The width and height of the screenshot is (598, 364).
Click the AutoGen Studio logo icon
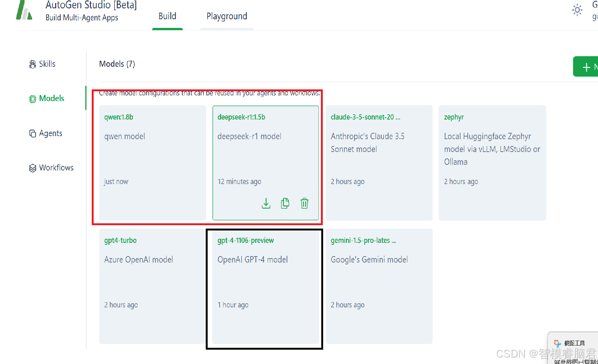(x=24, y=10)
